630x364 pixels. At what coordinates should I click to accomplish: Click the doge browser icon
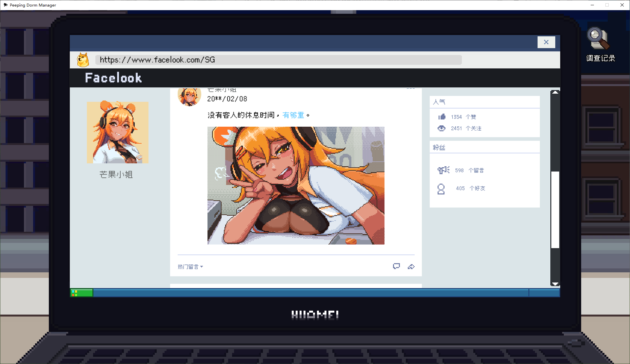[x=83, y=60]
